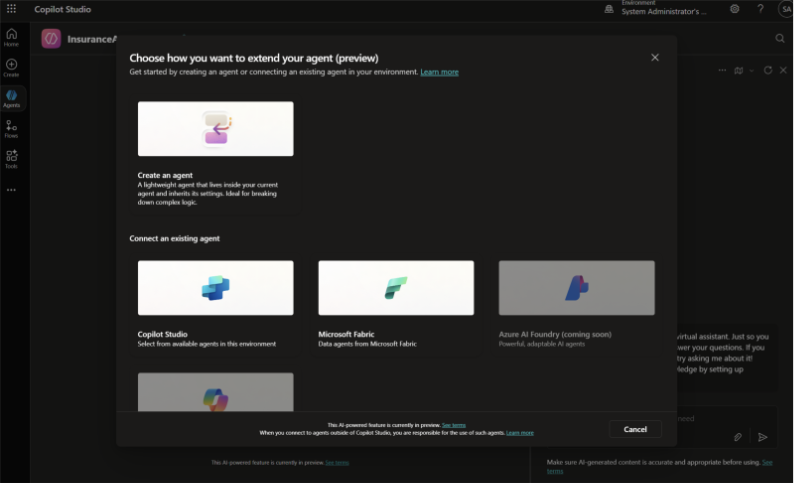Click 'Azure AI Foundry (coming soon)' label
This screenshot has width=795, height=483.
tap(555, 335)
